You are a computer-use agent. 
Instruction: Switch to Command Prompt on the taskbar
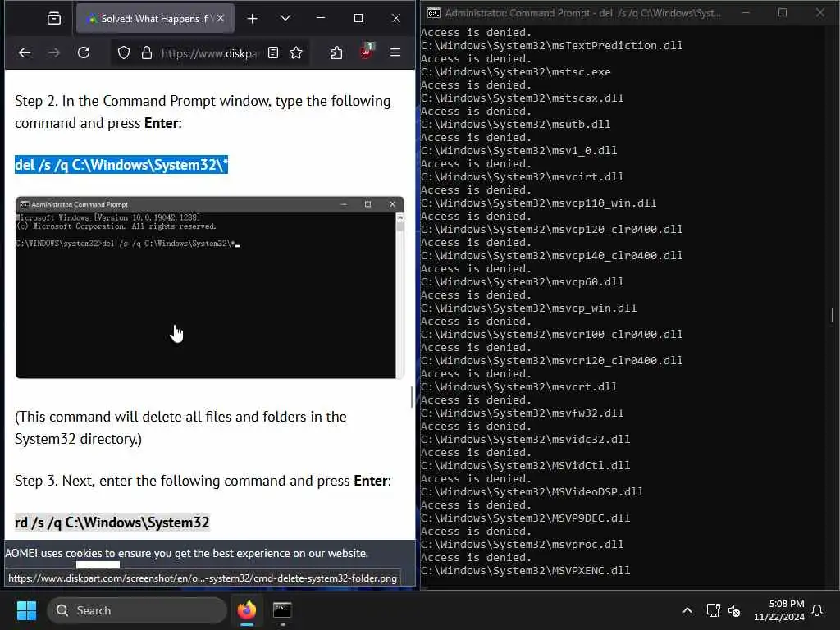click(x=282, y=610)
